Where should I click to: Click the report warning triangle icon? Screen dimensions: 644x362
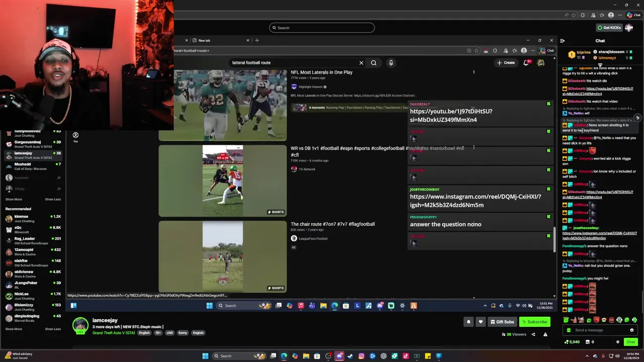545,334
